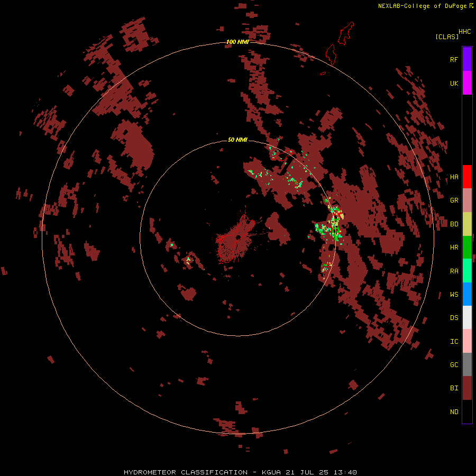
Task: Click the [CLAS] units label
Action: tap(447, 36)
